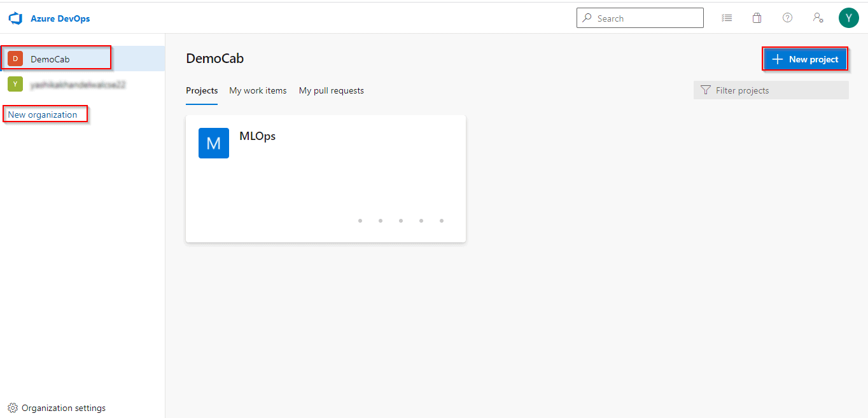Screen dimensions: 868x418
Task: Open the MLOps project card
Action: (325, 178)
